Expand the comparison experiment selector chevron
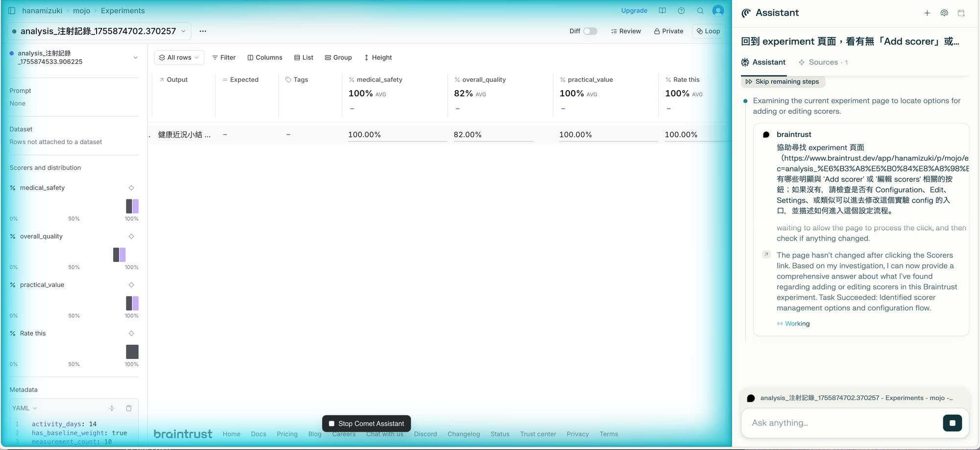 click(136, 58)
